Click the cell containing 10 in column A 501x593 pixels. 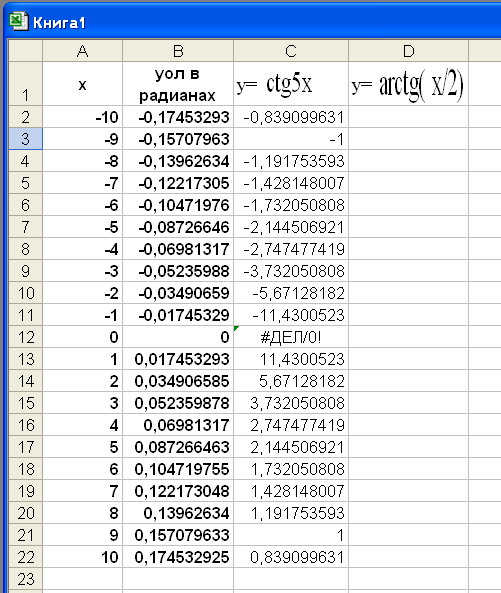[82, 556]
